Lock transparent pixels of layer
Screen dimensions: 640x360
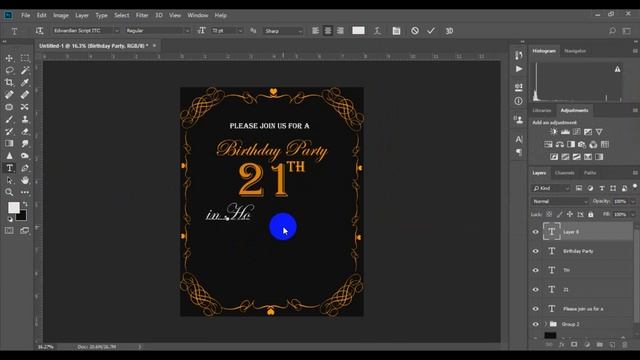pyautogui.click(x=549, y=214)
